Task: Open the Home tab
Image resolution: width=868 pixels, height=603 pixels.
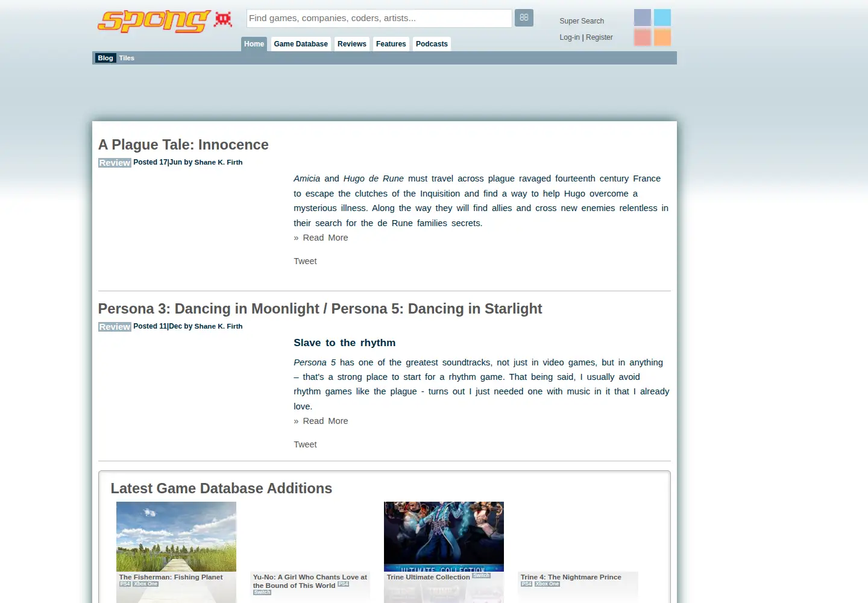Action: pyautogui.click(x=254, y=44)
